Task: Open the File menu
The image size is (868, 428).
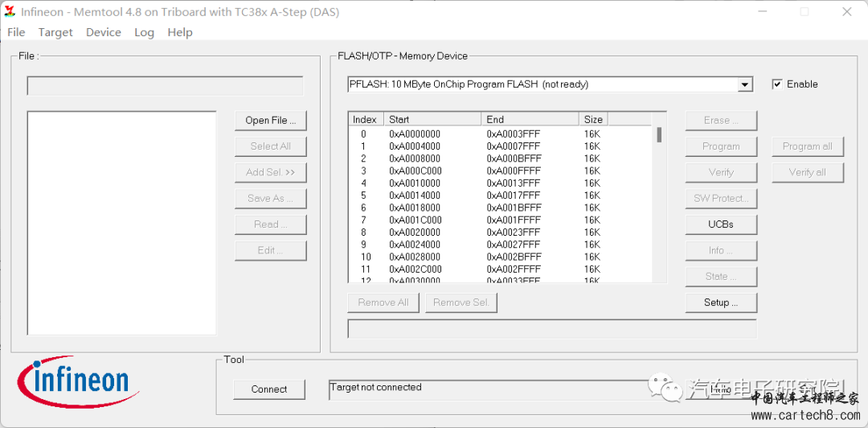Action: [x=16, y=32]
